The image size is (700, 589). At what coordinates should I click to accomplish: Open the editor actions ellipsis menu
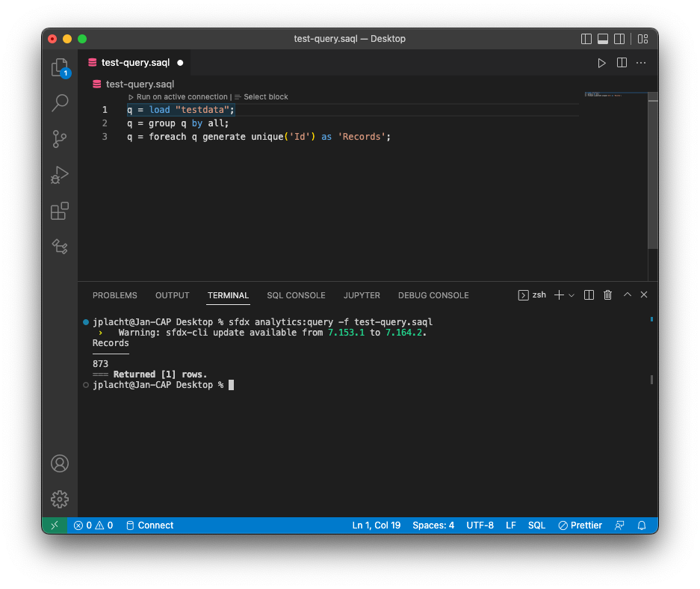(640, 63)
